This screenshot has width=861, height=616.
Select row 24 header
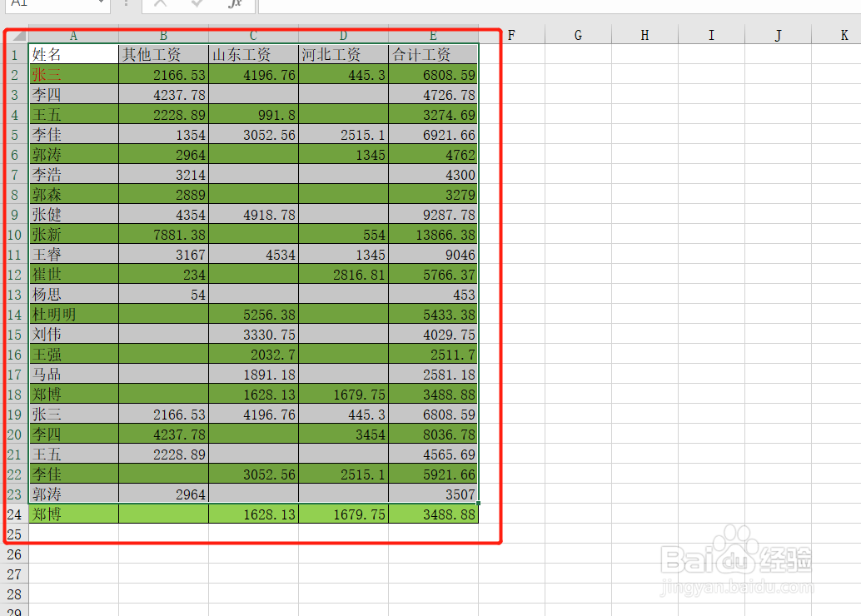[x=15, y=514]
